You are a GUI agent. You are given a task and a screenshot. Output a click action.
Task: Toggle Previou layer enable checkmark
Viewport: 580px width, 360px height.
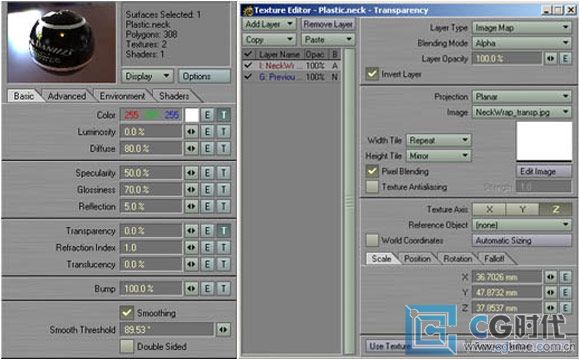click(x=248, y=77)
